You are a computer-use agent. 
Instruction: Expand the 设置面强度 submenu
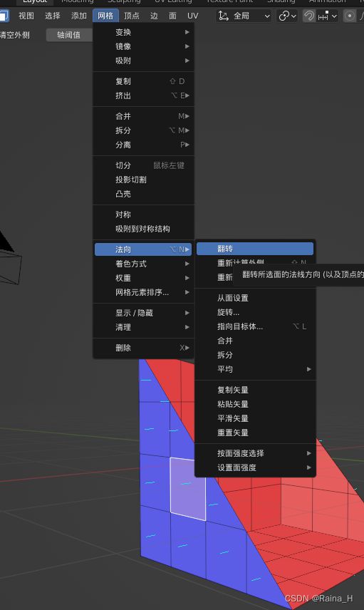pyautogui.click(x=255, y=467)
